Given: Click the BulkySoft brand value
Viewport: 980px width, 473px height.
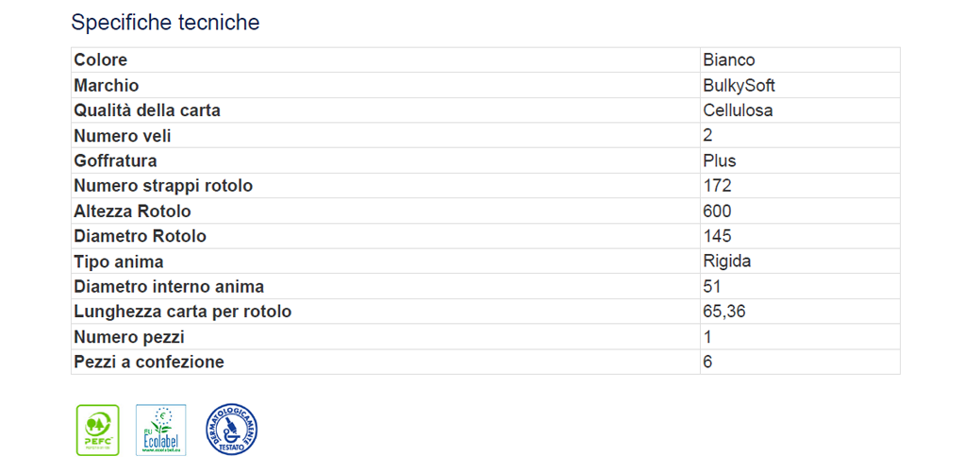Looking at the screenshot, I should (x=739, y=86).
